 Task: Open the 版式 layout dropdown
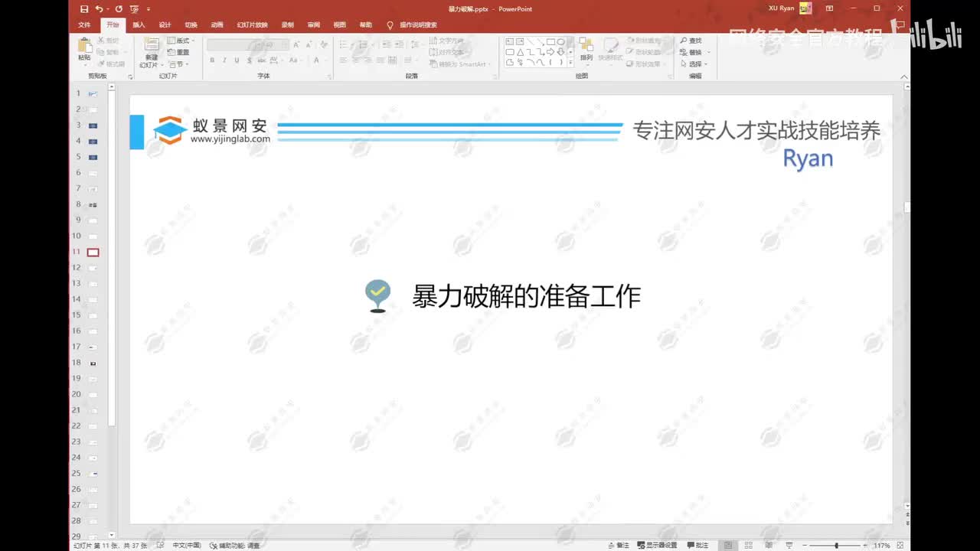[x=181, y=41]
